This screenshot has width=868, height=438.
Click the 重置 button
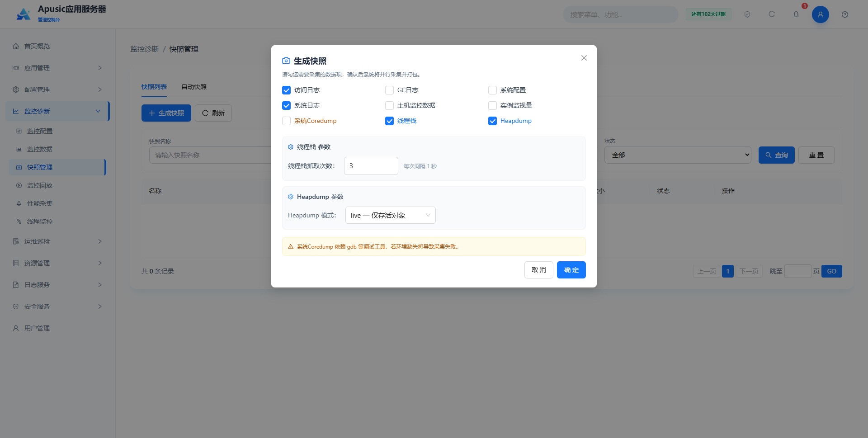tap(816, 155)
